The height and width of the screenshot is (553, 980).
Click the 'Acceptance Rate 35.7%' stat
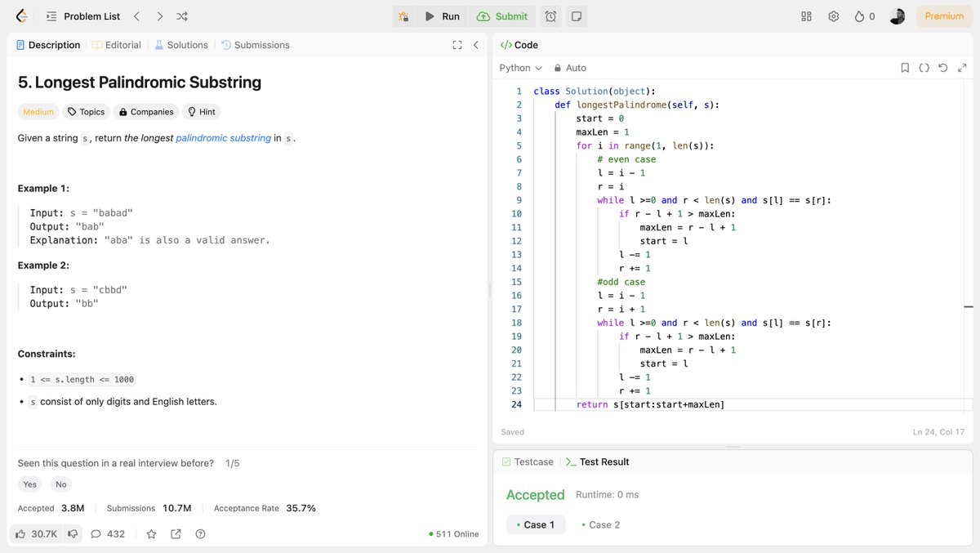pos(265,508)
